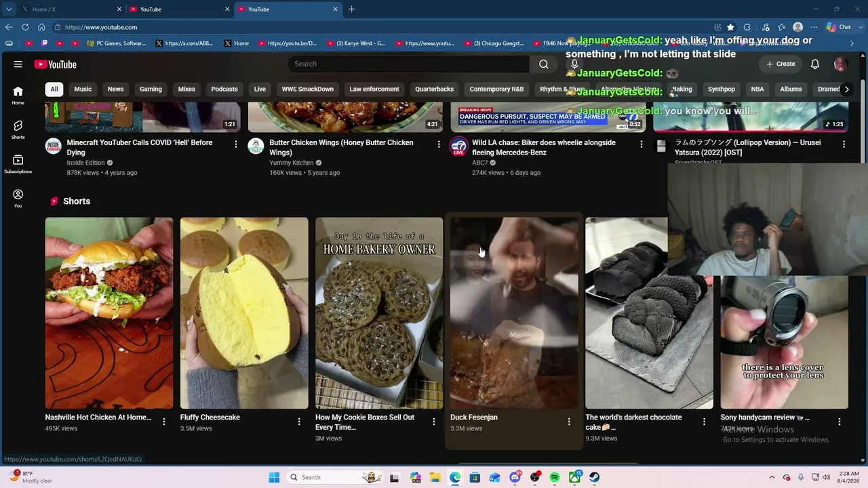
Task: Open the Fluffy Cheesecake short title
Action: [x=210, y=418]
